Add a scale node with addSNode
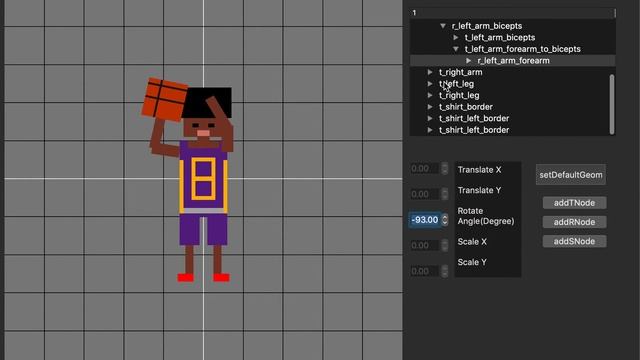This screenshot has height=360, width=640. tap(574, 241)
